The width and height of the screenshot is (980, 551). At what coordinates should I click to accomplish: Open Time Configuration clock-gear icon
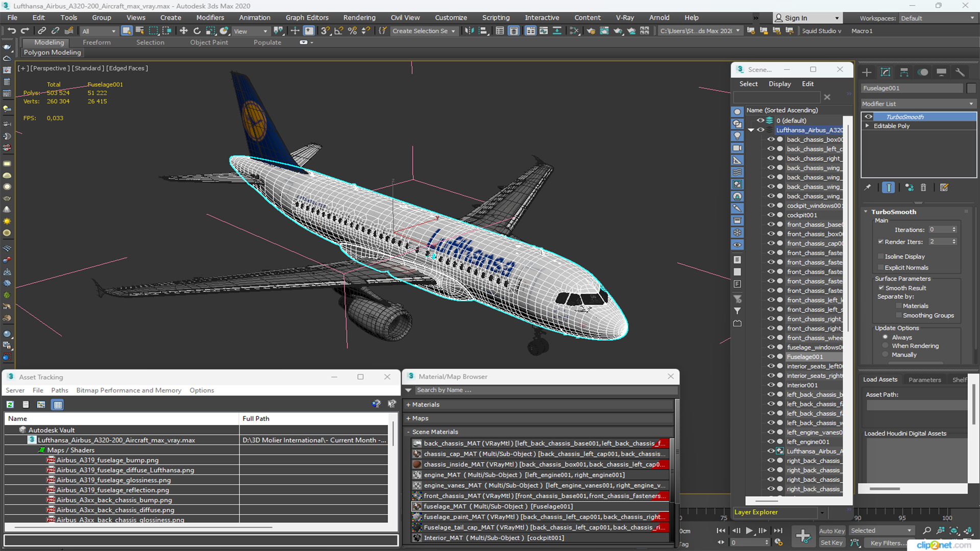coord(778,542)
